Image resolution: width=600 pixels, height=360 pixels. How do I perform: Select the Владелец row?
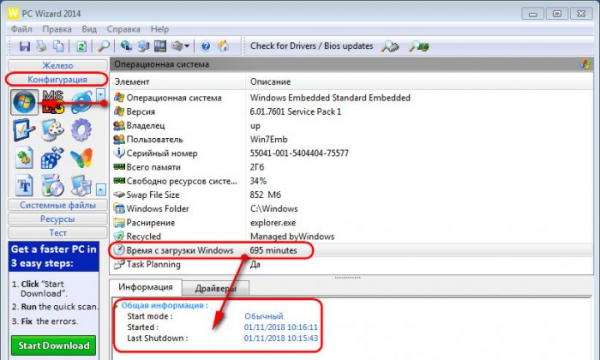[351, 125]
